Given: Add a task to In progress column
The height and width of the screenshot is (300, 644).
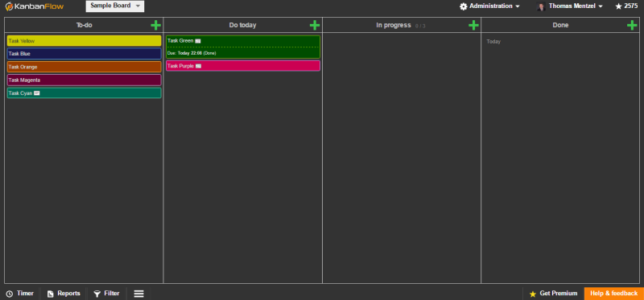Looking at the screenshot, I should point(473,26).
